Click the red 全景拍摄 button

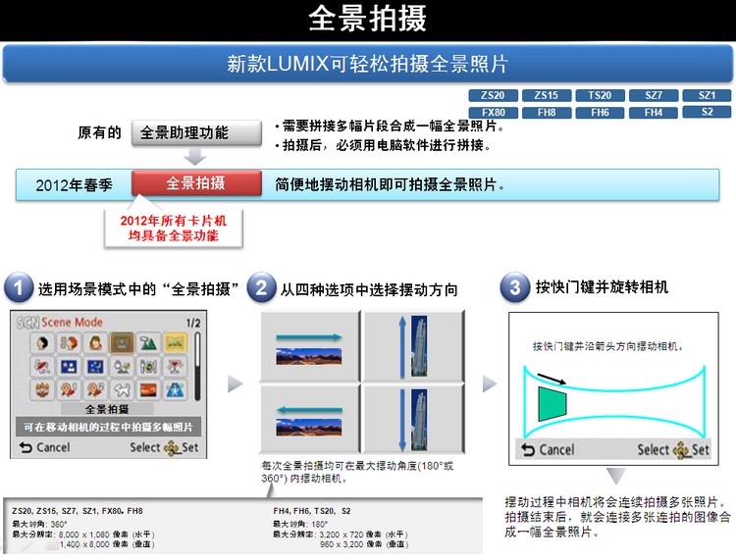tap(196, 182)
